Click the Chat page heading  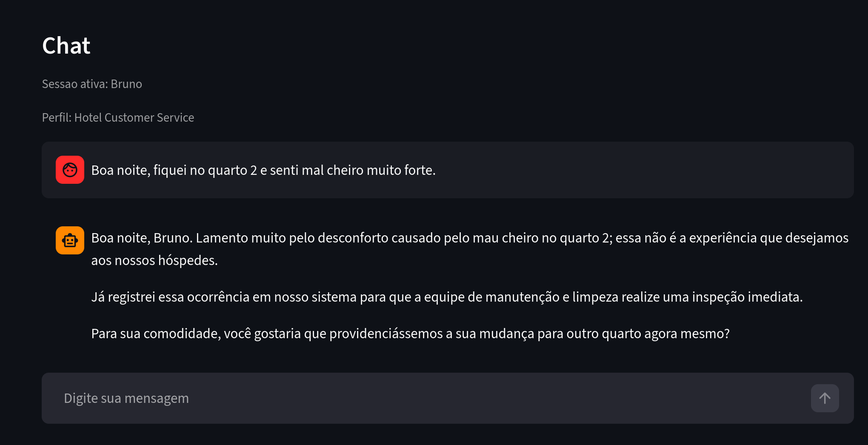(x=66, y=46)
